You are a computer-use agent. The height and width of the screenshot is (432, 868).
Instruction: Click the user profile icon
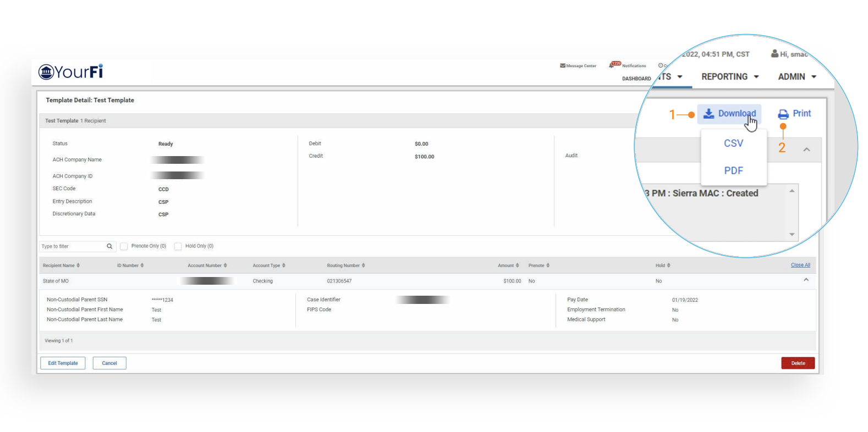pos(774,54)
